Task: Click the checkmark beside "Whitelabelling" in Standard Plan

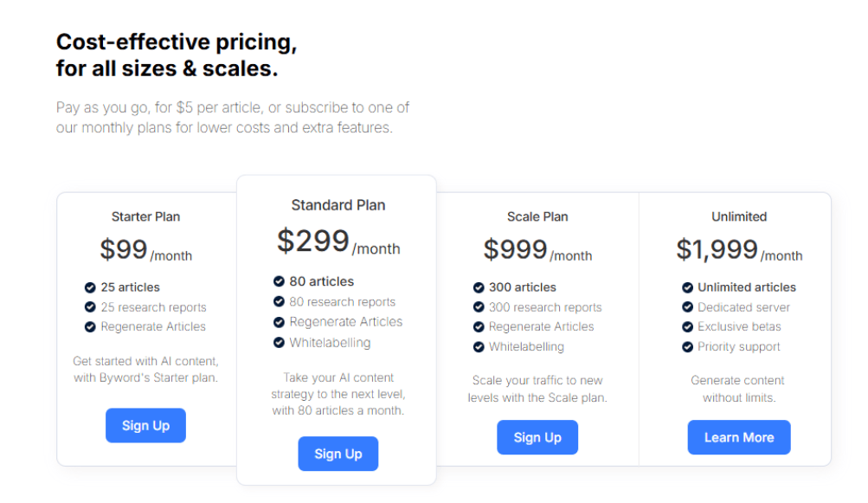Action: coord(280,342)
